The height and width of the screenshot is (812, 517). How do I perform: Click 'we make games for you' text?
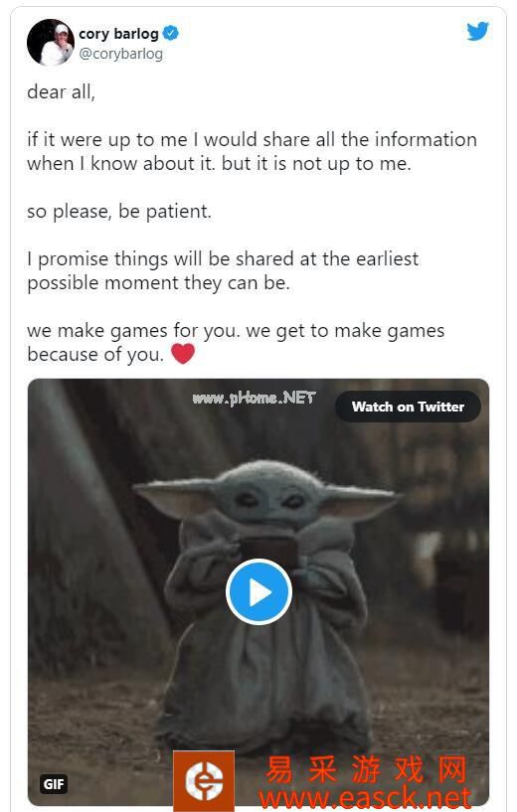pos(133,330)
